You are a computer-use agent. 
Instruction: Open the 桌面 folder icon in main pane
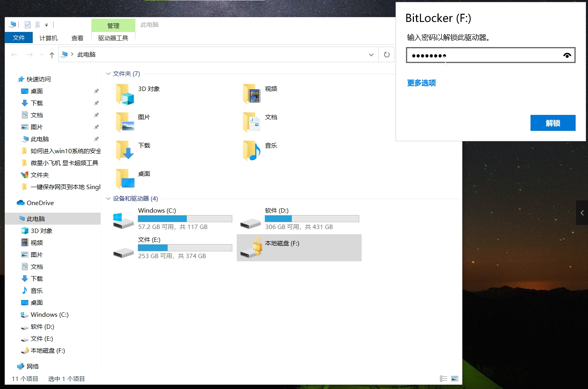[x=125, y=179]
